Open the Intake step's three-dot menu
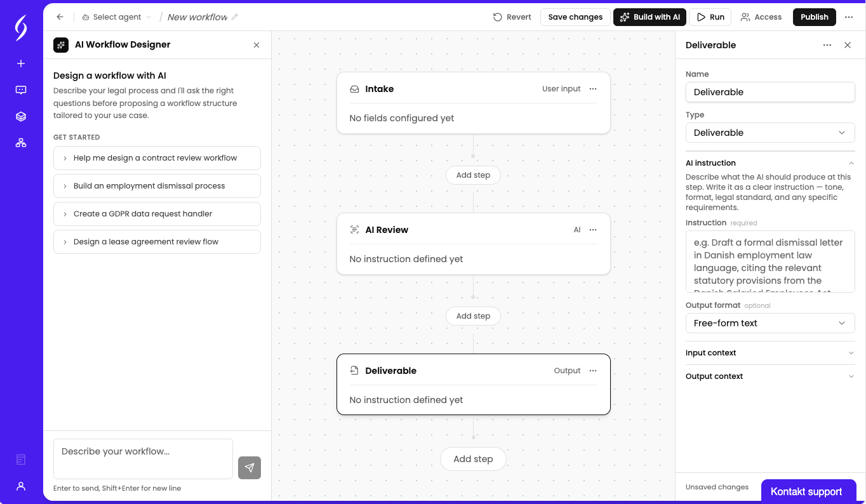The height and width of the screenshot is (504, 866). tap(593, 89)
